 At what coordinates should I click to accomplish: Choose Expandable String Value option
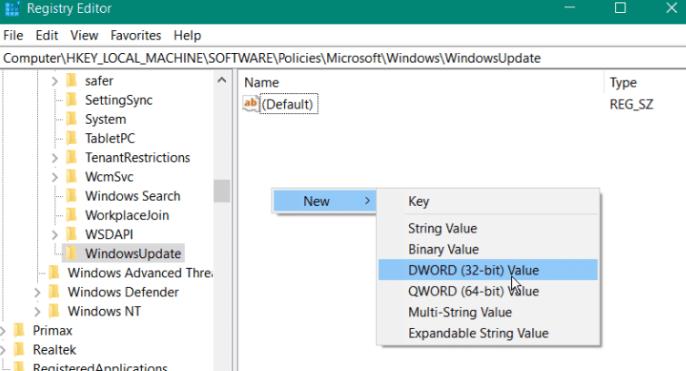point(488,333)
